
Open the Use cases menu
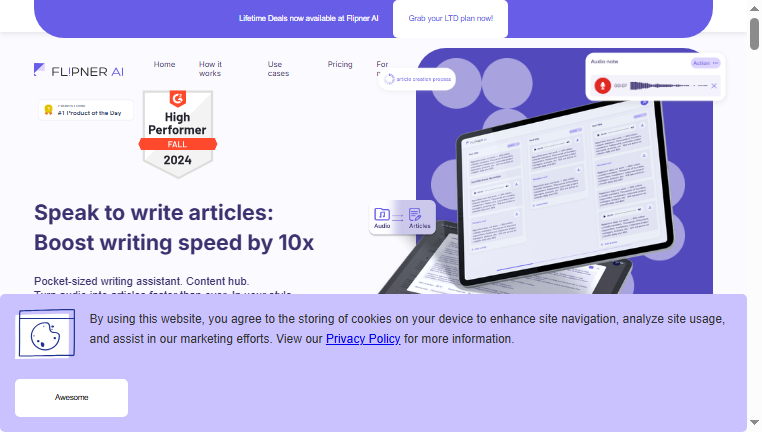[278, 69]
